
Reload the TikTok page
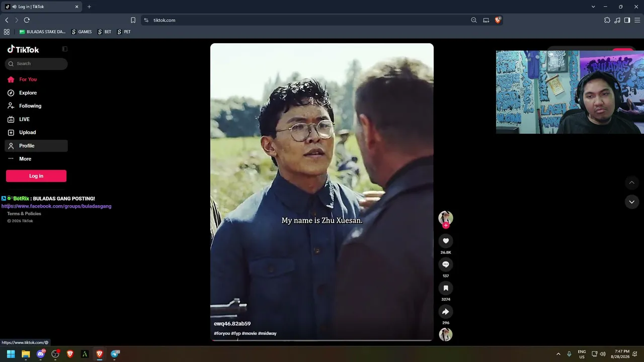coord(27,20)
